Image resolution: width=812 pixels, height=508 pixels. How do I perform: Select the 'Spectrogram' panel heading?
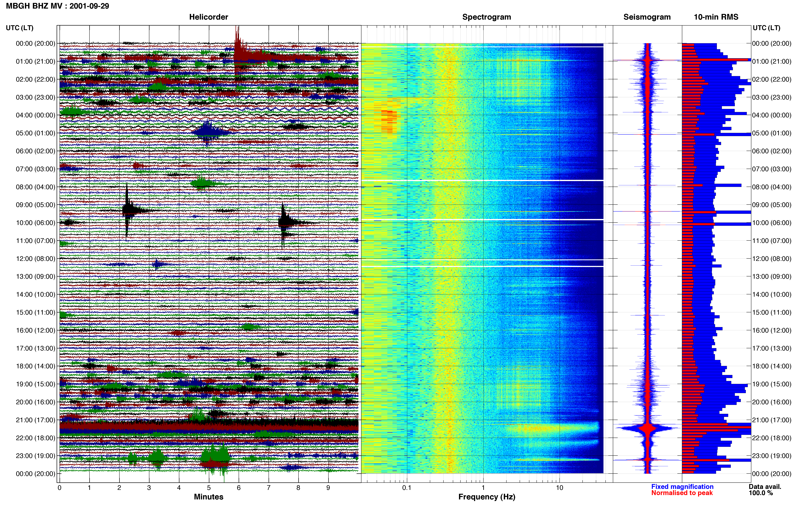point(487,17)
